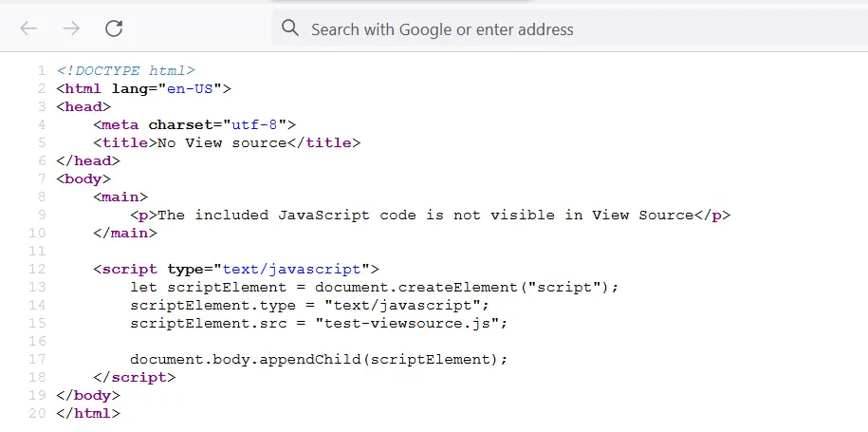
Task: Click the browser Forward arrow
Action: tap(71, 28)
